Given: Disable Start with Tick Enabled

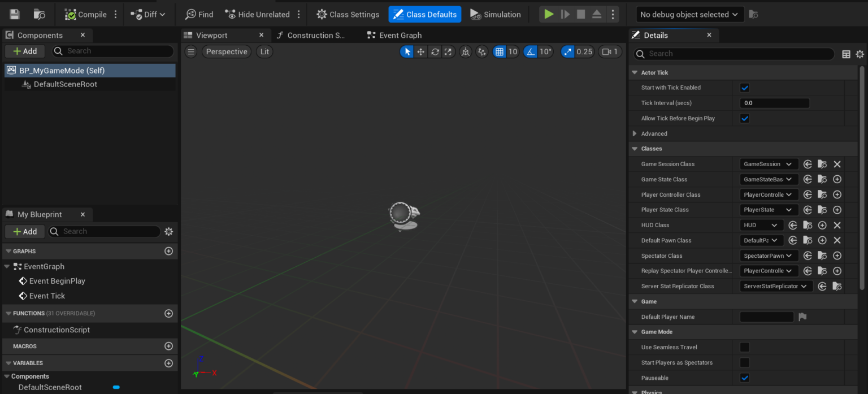Looking at the screenshot, I should coord(745,88).
